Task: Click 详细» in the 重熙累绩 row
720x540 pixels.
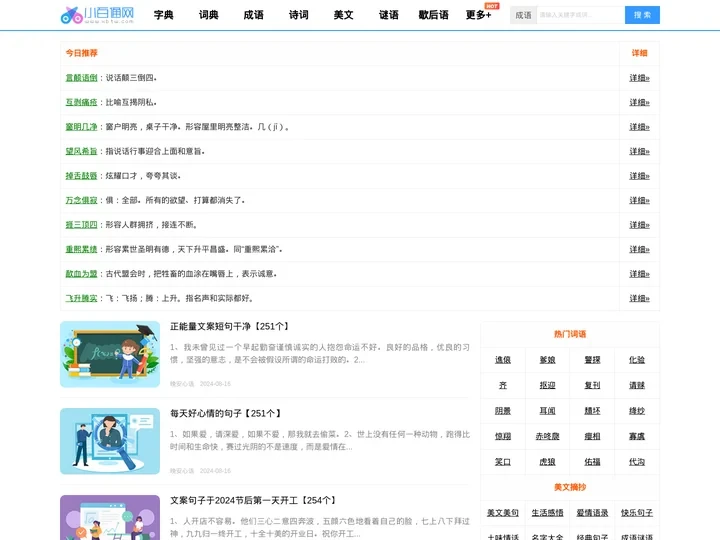Action: tap(639, 249)
